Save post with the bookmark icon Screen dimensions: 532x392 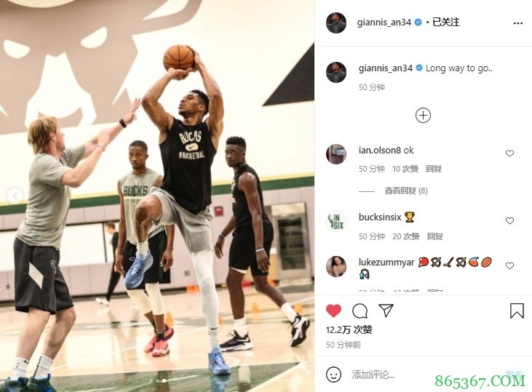click(517, 311)
